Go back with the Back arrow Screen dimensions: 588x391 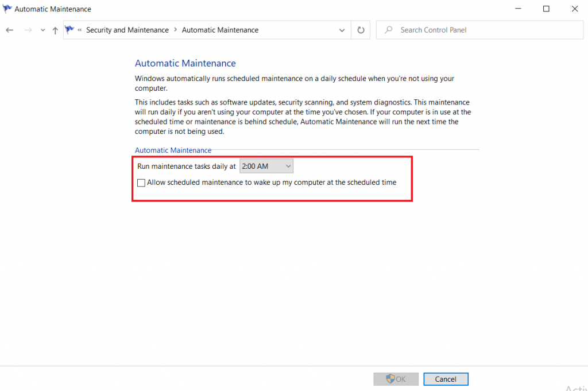pos(10,30)
